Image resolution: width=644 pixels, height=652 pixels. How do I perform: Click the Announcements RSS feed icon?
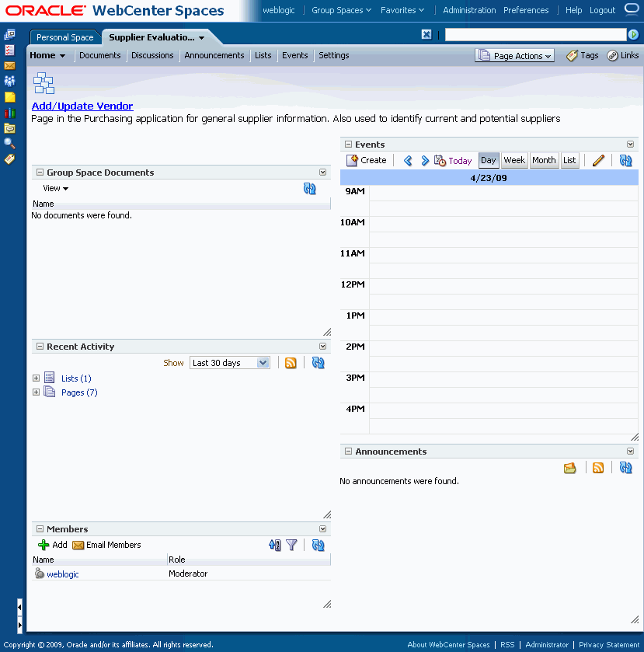(x=598, y=468)
